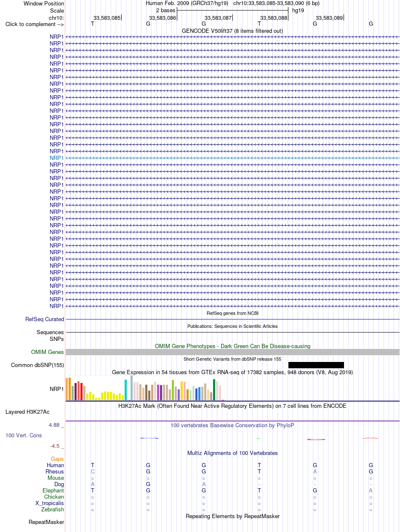Open the Layered H3K27Ac track label
The width and height of the screenshot is (400, 532).
tap(27, 412)
